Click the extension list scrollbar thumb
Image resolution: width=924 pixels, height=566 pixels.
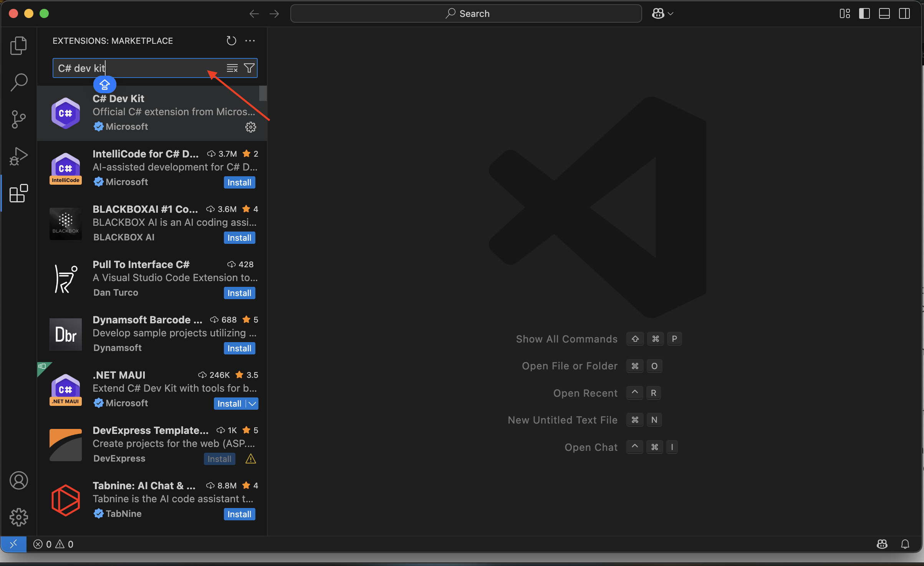pyautogui.click(x=263, y=93)
